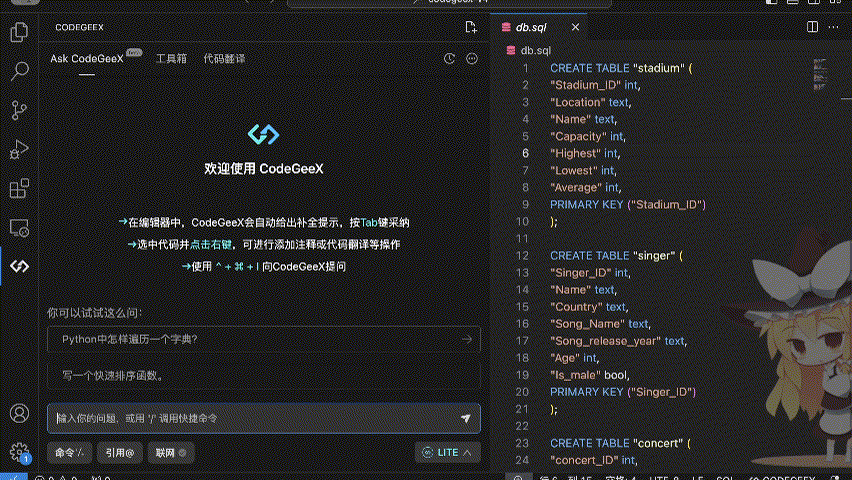852x480 pixels.
Task: Open the Explorer view in activity bar
Action: (19, 32)
